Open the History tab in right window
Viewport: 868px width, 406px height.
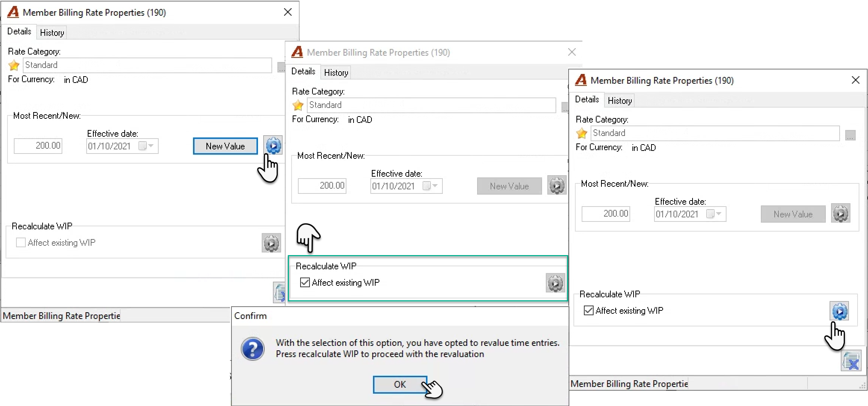click(x=620, y=101)
